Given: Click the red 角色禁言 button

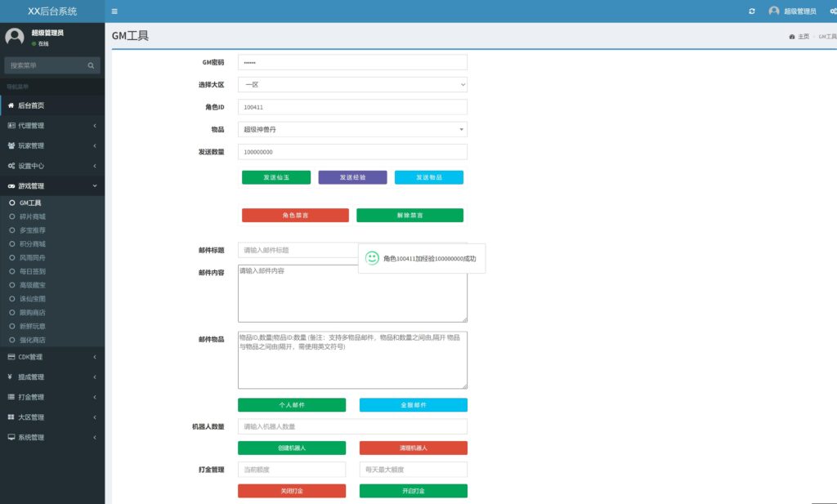Looking at the screenshot, I should click(295, 216).
